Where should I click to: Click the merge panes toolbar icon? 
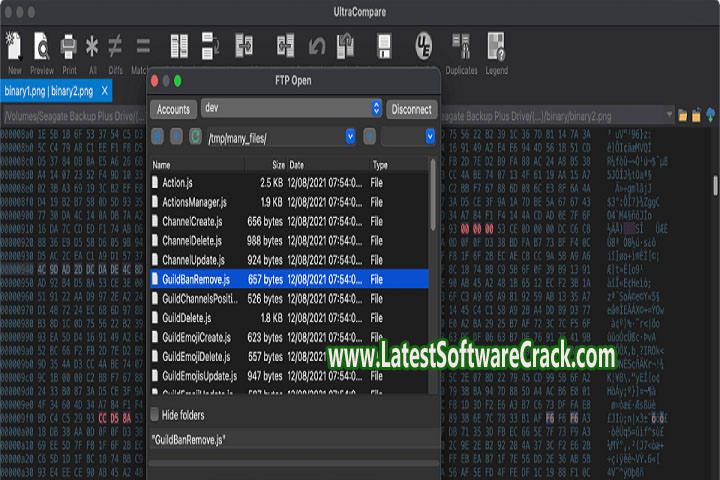pyautogui.click(x=243, y=45)
